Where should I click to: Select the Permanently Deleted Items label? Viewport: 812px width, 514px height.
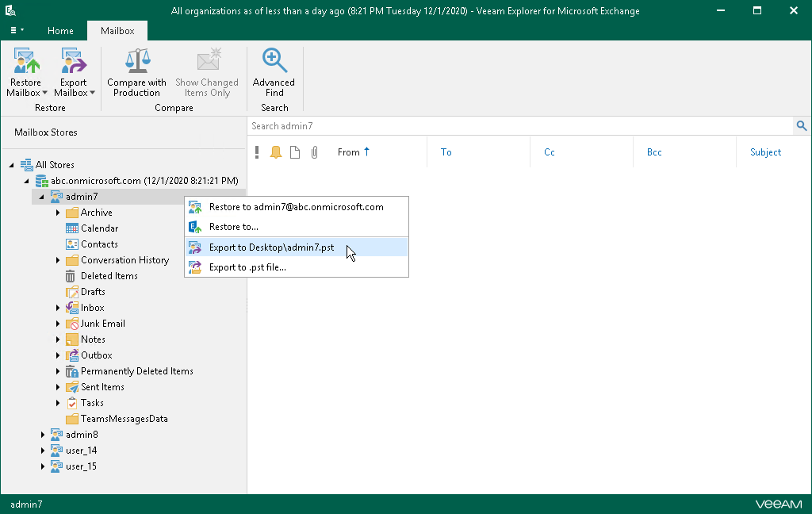point(136,371)
